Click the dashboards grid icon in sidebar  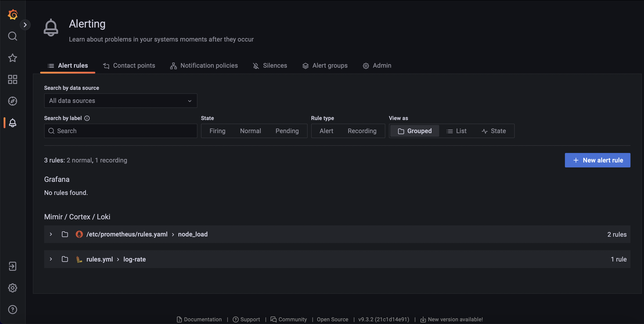coord(12,80)
